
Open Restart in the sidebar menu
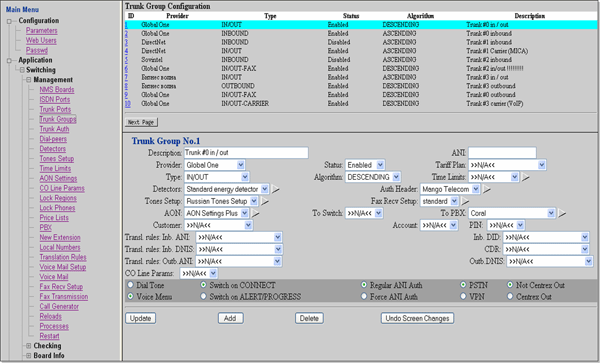click(x=49, y=336)
